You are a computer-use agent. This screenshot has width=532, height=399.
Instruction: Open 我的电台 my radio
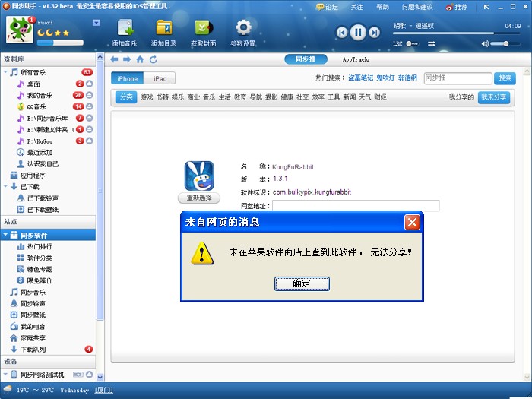[x=33, y=326]
